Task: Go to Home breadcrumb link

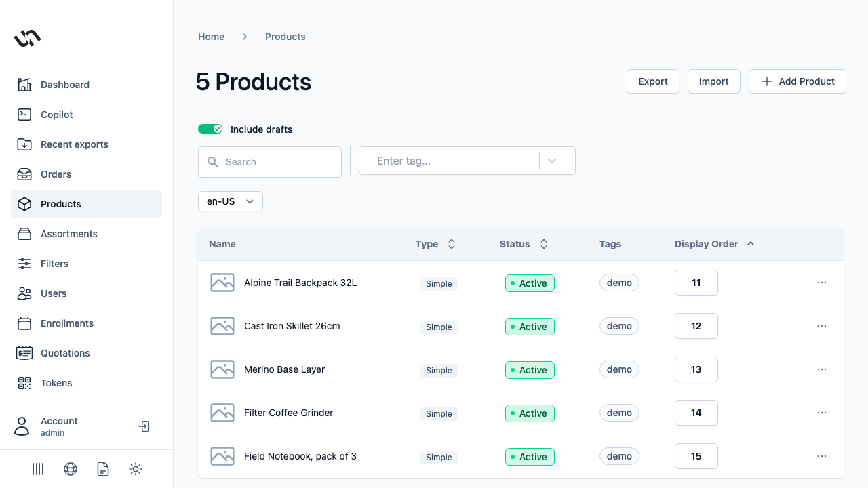Action: (211, 37)
